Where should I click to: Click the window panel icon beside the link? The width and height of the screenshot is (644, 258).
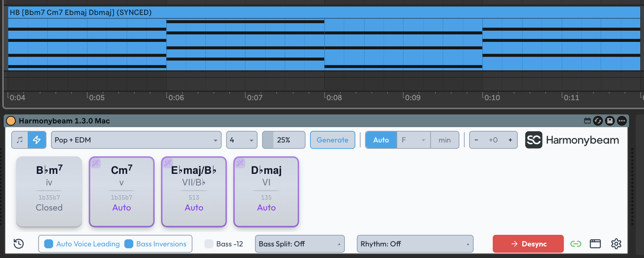point(595,244)
